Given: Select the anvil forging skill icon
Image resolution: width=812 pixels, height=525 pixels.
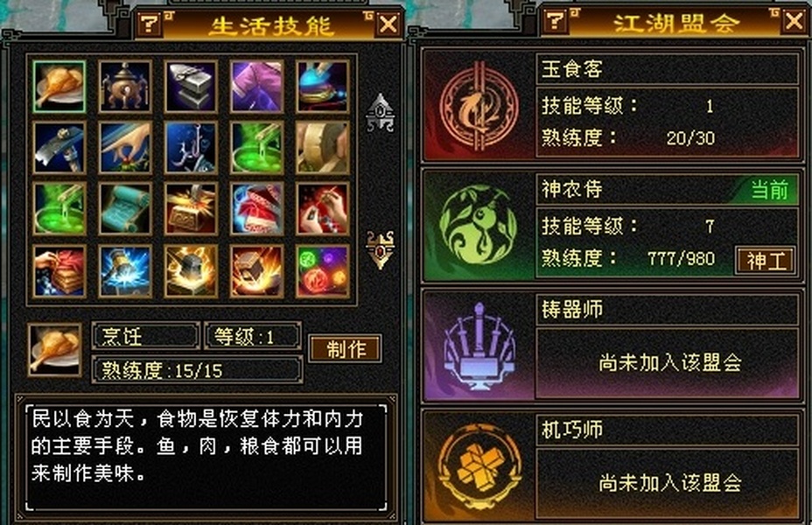Looking at the screenshot, I should pos(191,87).
